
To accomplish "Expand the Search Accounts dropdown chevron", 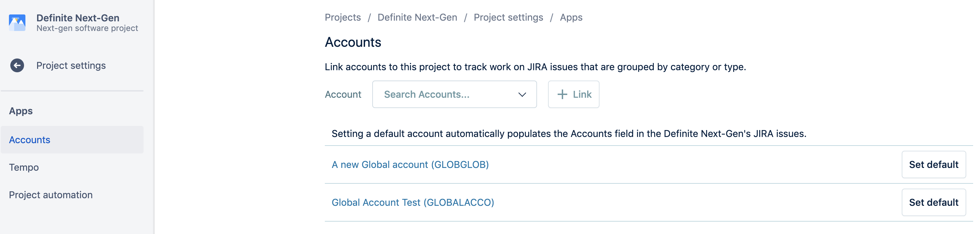I will (x=522, y=95).
